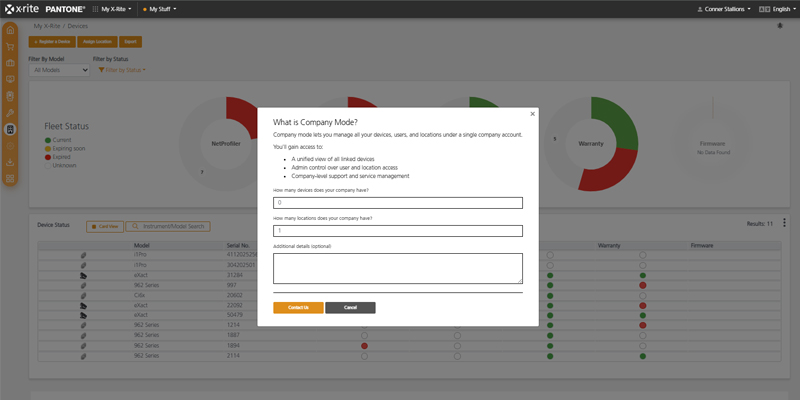The width and height of the screenshot is (800, 400).
Task: Click the devices icon highlighted in sidebar
Action: pos(10,130)
